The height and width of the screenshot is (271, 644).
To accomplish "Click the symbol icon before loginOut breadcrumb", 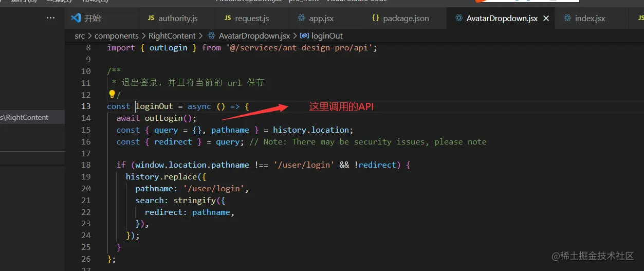I will pos(304,36).
